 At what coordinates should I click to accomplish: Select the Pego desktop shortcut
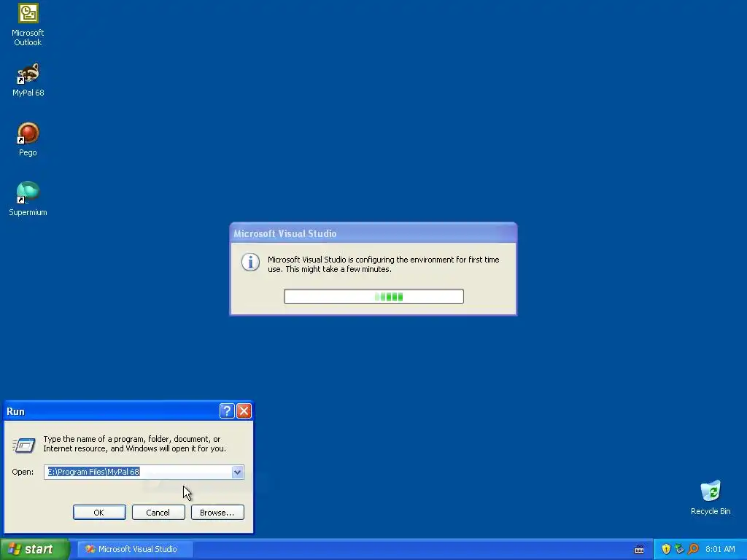pos(28,139)
